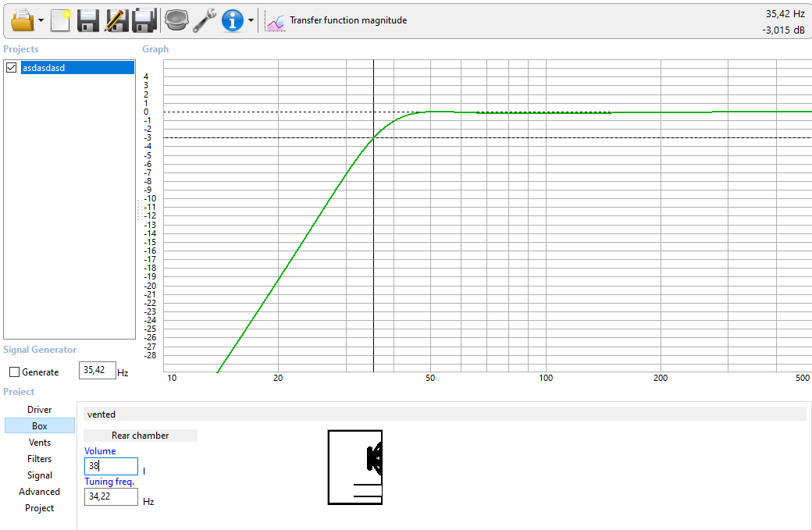Viewport: 812px width, 530px height.
Task: Select the asdasdasd project in the list
Action: 77,68
